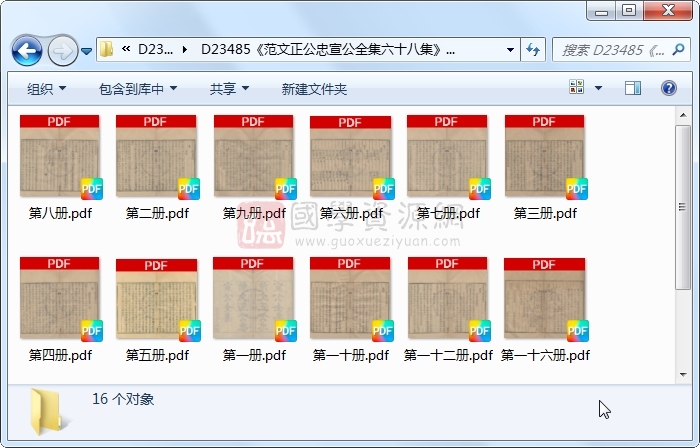Select the 第三册.pdf file icon
This screenshot has height=448, width=700.
coord(546,157)
